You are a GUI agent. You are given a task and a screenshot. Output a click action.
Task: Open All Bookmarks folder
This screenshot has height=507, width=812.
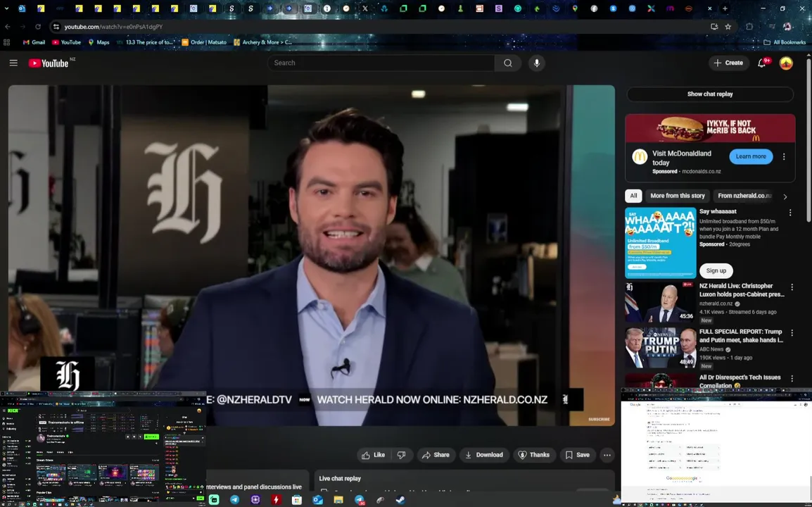coord(785,42)
